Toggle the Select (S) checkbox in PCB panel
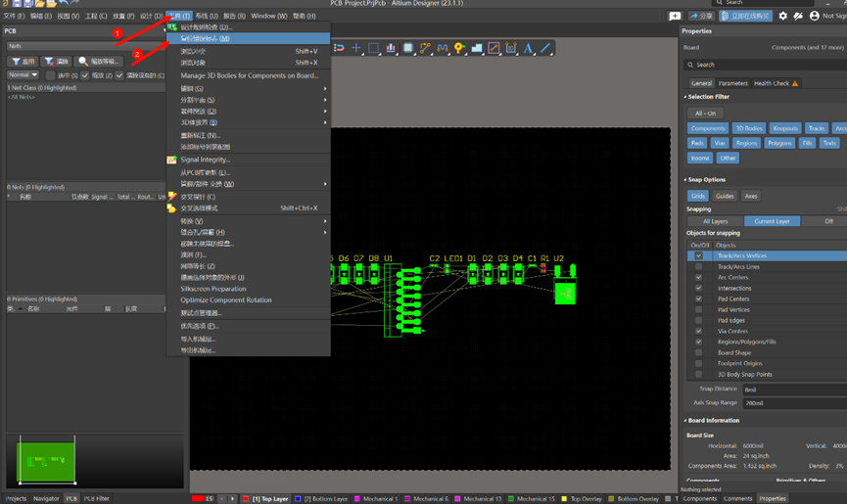 (51, 75)
